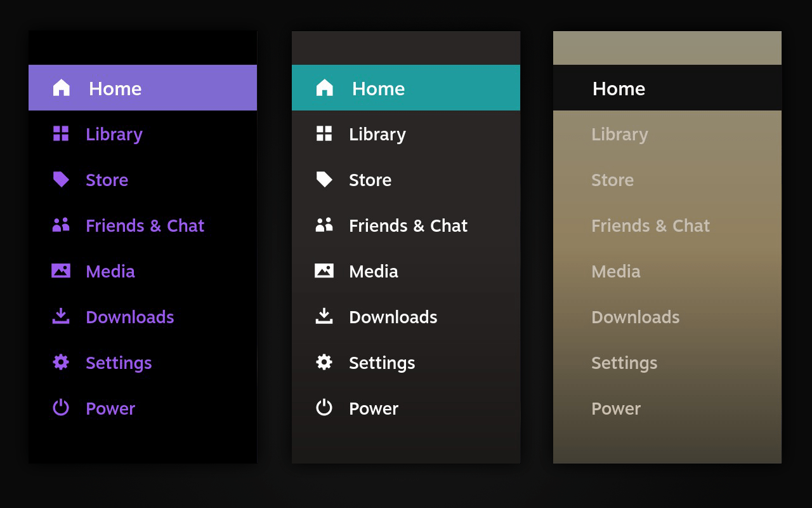Open Friends & Chat in the tan sidebar
This screenshot has width=812, height=508.
click(x=650, y=225)
